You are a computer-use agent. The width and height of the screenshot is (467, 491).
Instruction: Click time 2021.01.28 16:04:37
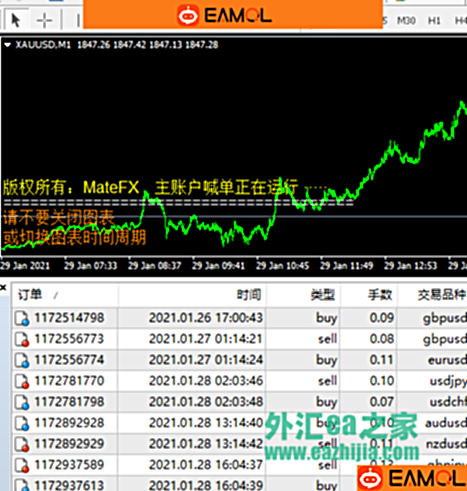point(206,465)
